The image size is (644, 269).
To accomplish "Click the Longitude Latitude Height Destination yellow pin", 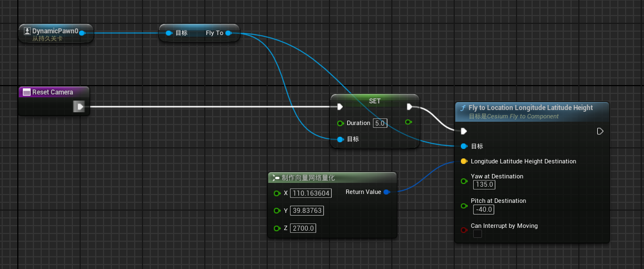I will coord(464,162).
